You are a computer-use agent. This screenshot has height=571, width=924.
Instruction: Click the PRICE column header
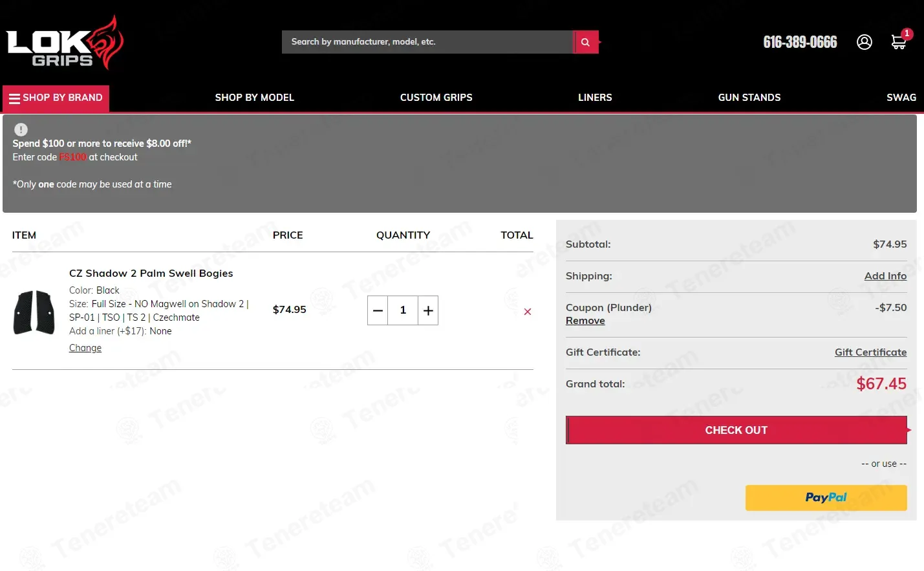[288, 235]
